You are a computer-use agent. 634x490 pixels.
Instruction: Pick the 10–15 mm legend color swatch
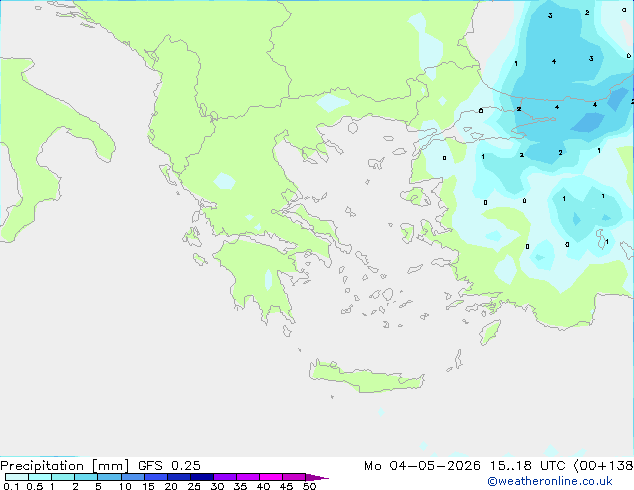[x=132, y=477]
